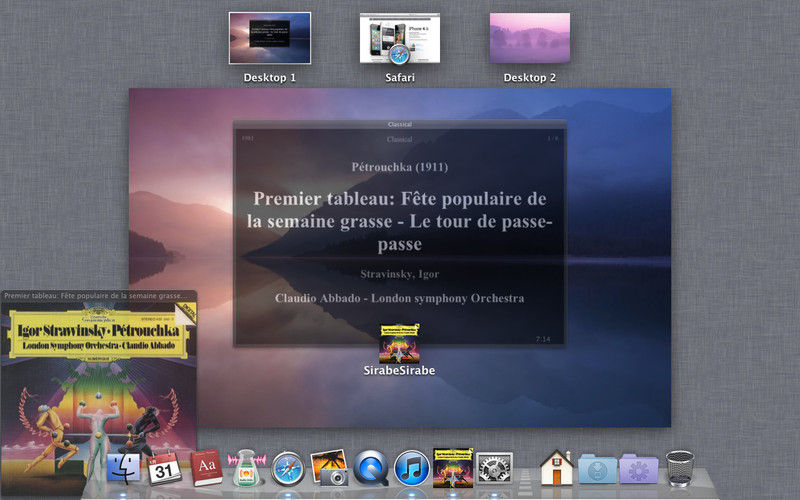Image resolution: width=800 pixels, height=500 pixels.
Task: Open the Home folder house icon
Action: click(x=557, y=467)
